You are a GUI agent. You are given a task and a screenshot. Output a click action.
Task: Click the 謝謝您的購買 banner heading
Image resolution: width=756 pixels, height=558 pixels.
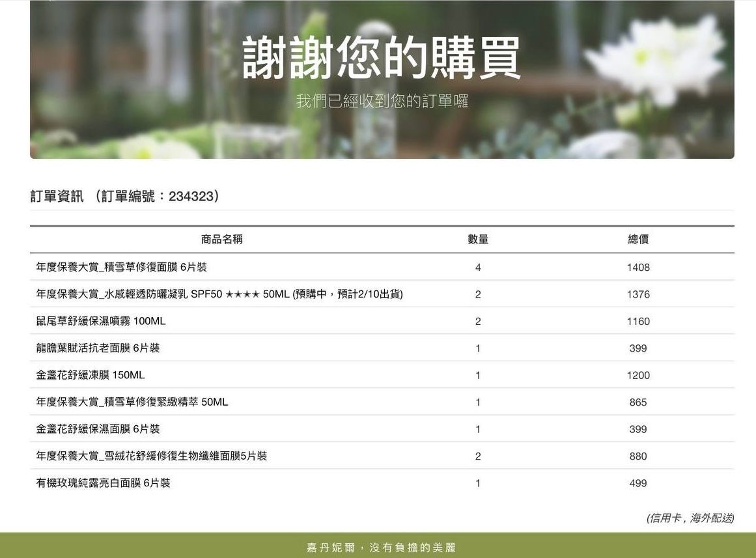pos(382,58)
